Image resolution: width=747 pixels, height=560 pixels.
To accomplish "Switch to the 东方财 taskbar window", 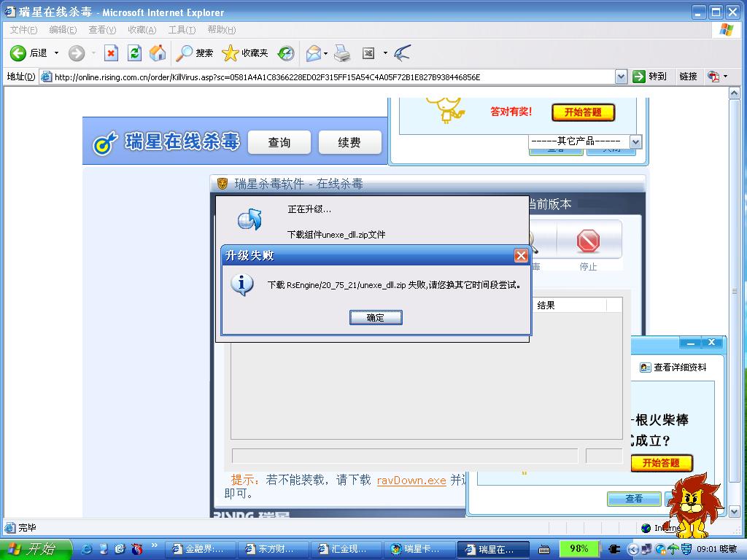I will pos(274,549).
